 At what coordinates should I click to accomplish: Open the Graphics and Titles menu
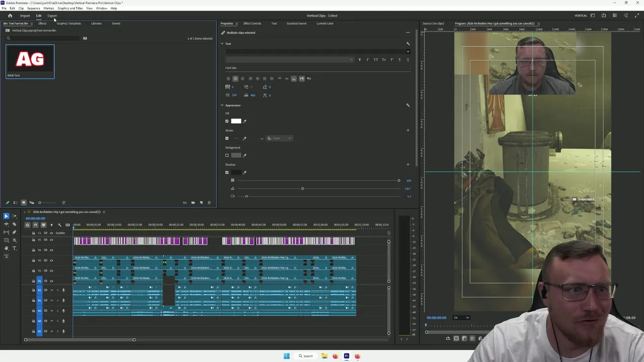(70, 9)
